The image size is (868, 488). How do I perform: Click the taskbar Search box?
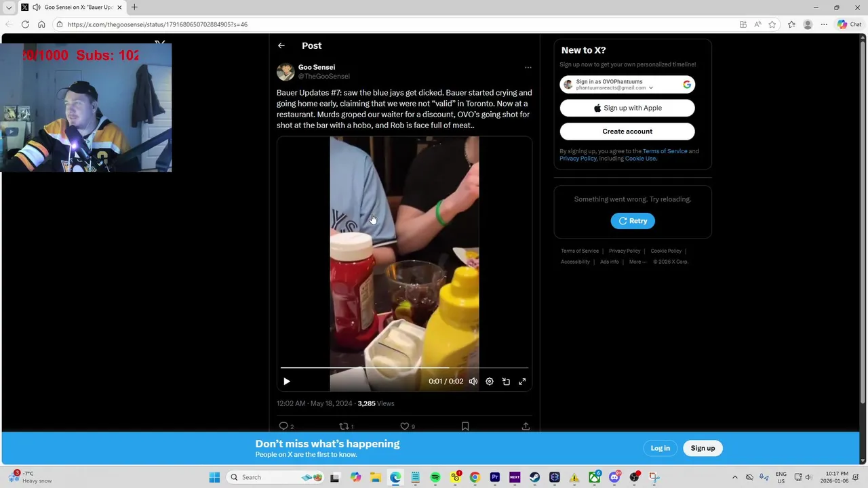[275, 477]
